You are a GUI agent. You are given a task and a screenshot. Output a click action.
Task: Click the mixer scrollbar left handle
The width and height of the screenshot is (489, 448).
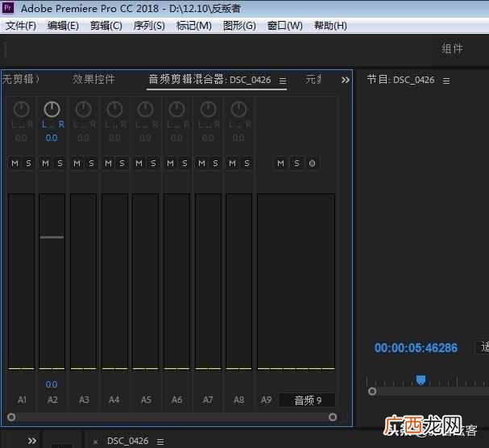11,417
